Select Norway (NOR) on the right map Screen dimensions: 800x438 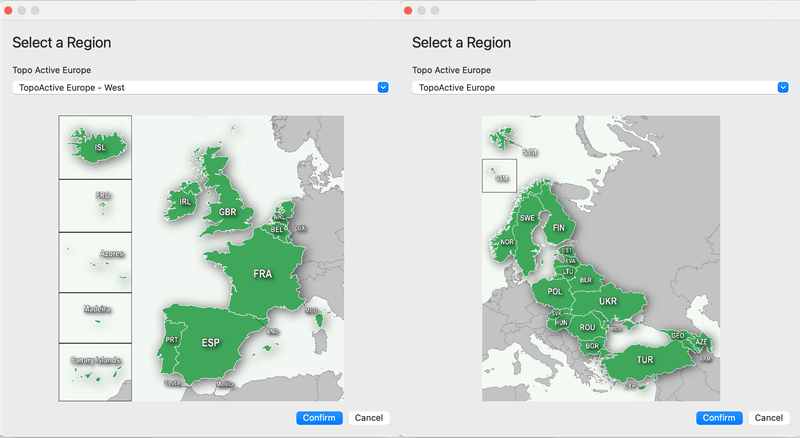pyautogui.click(x=507, y=242)
